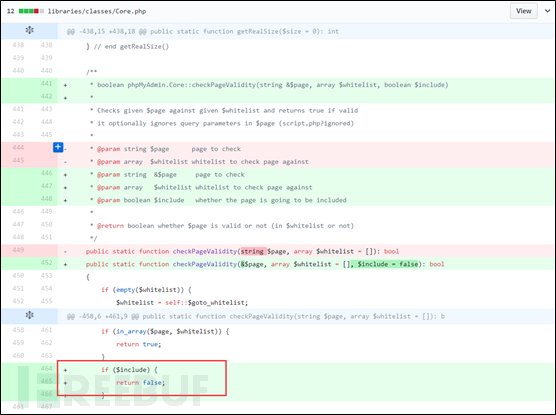Select added line number 448
Screen dimensions: 556x415
point(46,199)
